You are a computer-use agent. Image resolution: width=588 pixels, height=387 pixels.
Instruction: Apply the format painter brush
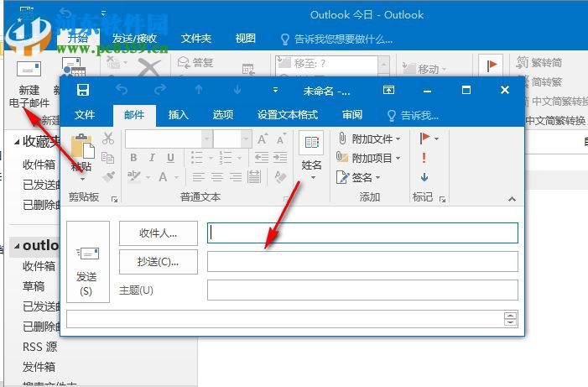pyautogui.click(x=109, y=176)
